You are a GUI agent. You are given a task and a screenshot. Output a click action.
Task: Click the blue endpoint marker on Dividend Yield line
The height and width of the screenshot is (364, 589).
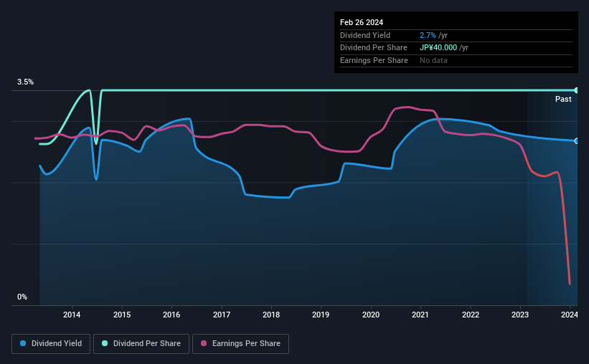coord(577,141)
